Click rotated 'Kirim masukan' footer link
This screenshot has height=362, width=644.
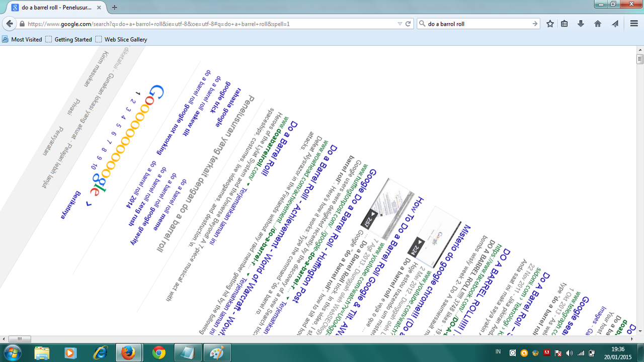pyautogui.click(x=97, y=70)
